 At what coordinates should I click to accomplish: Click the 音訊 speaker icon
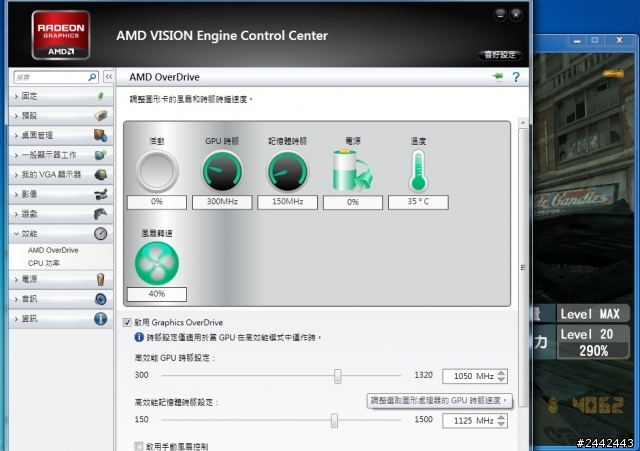click(x=100, y=299)
